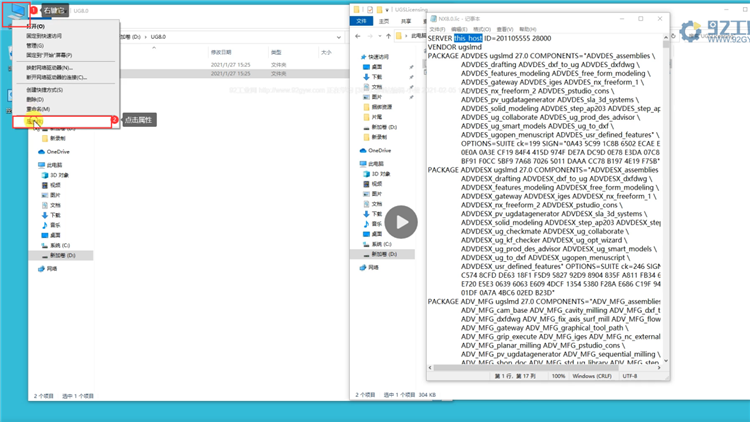Open the Notepad 帮助(H) menu

click(x=528, y=29)
